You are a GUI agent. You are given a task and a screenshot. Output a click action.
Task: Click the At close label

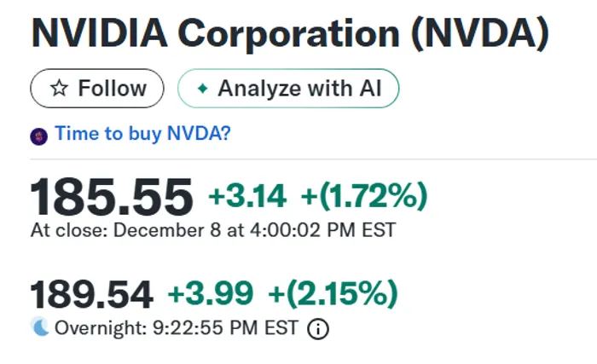point(68,230)
